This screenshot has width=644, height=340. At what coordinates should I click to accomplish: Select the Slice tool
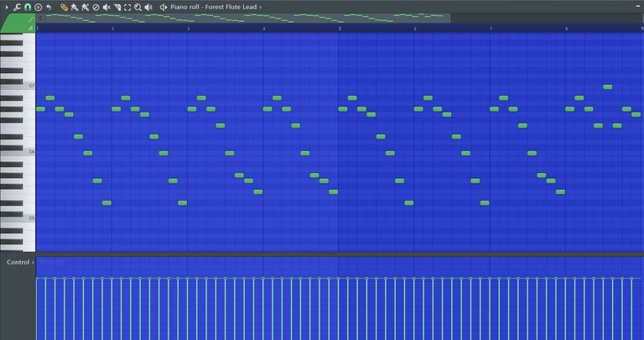pos(117,7)
